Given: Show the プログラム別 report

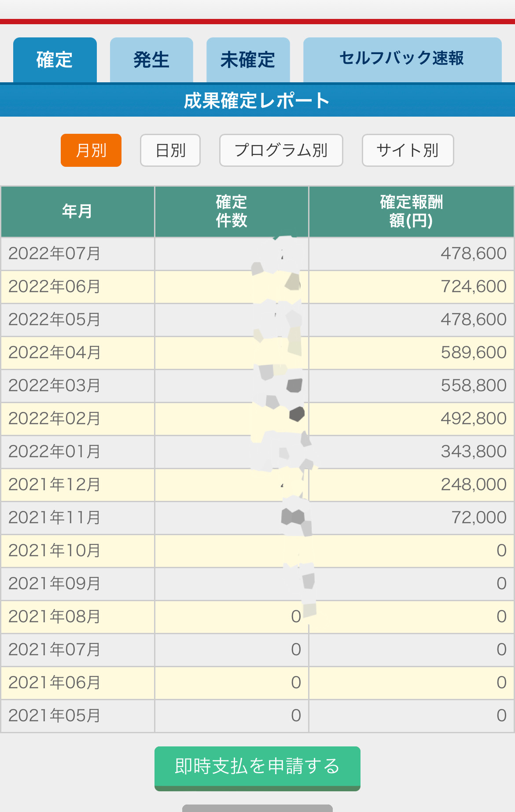Looking at the screenshot, I should (281, 151).
